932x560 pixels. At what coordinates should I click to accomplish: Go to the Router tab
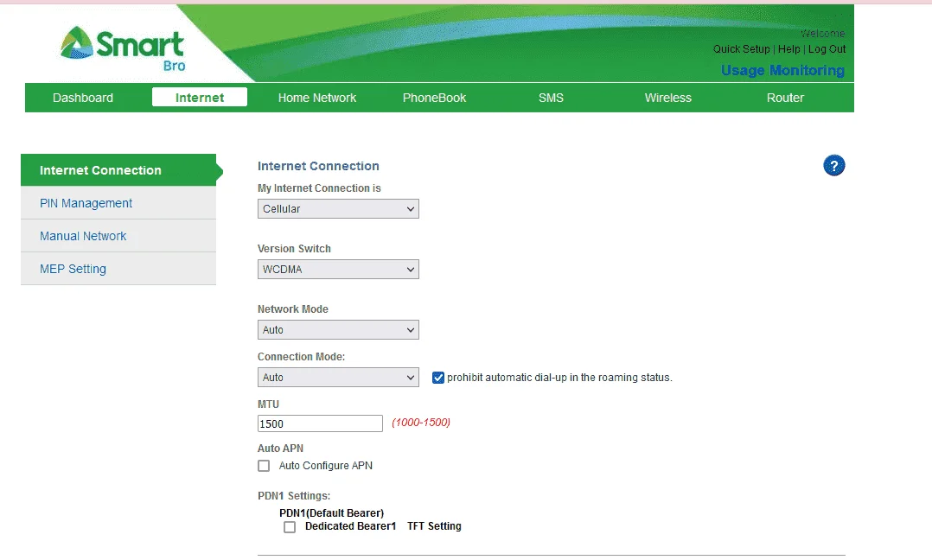pyautogui.click(x=785, y=98)
